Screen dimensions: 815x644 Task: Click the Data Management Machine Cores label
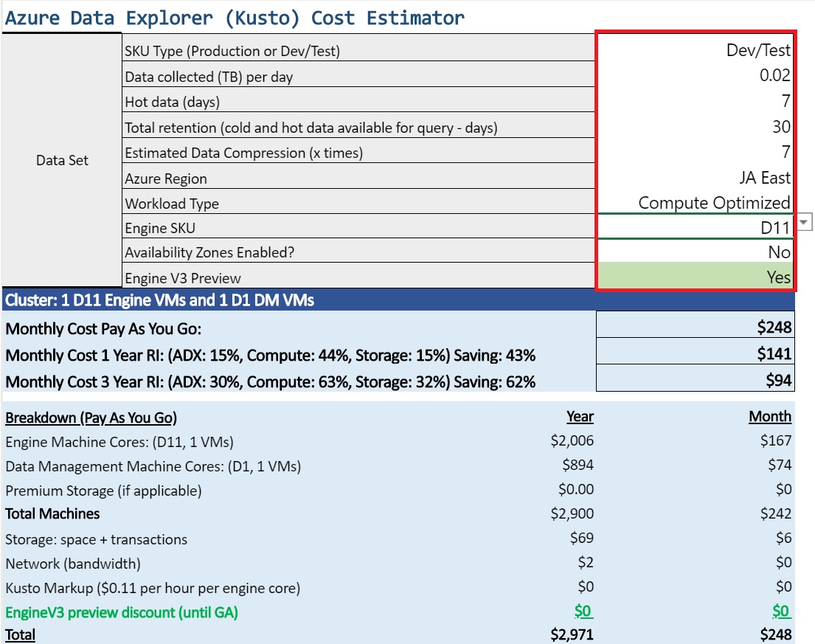point(153,466)
